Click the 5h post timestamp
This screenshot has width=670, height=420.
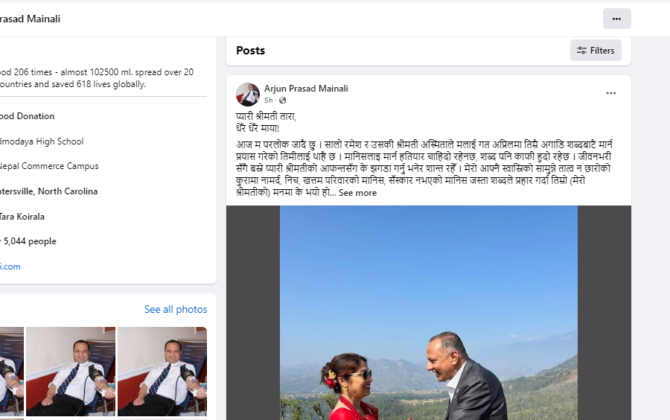coord(268,100)
